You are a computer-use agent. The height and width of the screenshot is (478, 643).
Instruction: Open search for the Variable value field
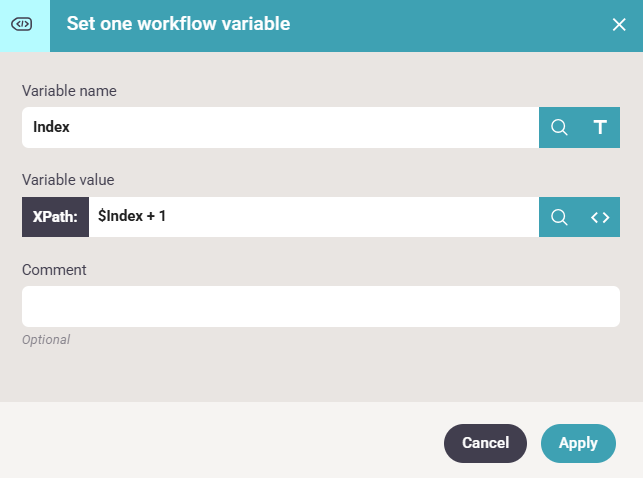(x=559, y=217)
